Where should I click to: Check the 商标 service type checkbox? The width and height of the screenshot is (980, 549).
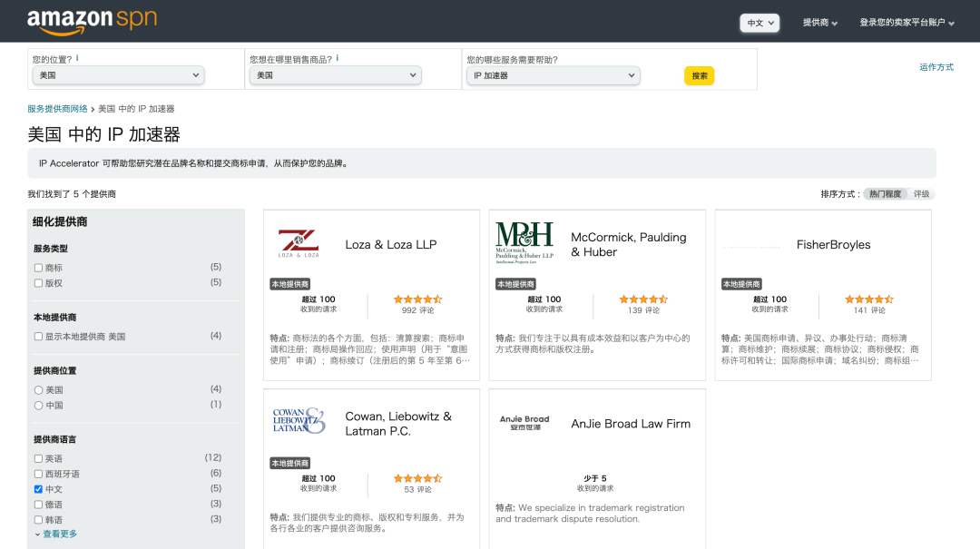click(x=38, y=268)
